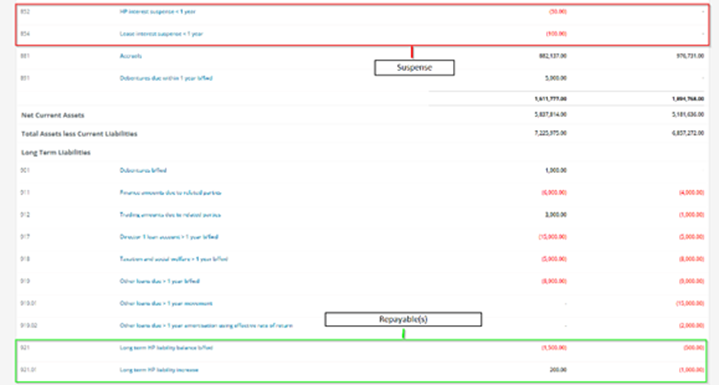Open Finance amounts due to related parties
719x385 pixels.
(171, 192)
